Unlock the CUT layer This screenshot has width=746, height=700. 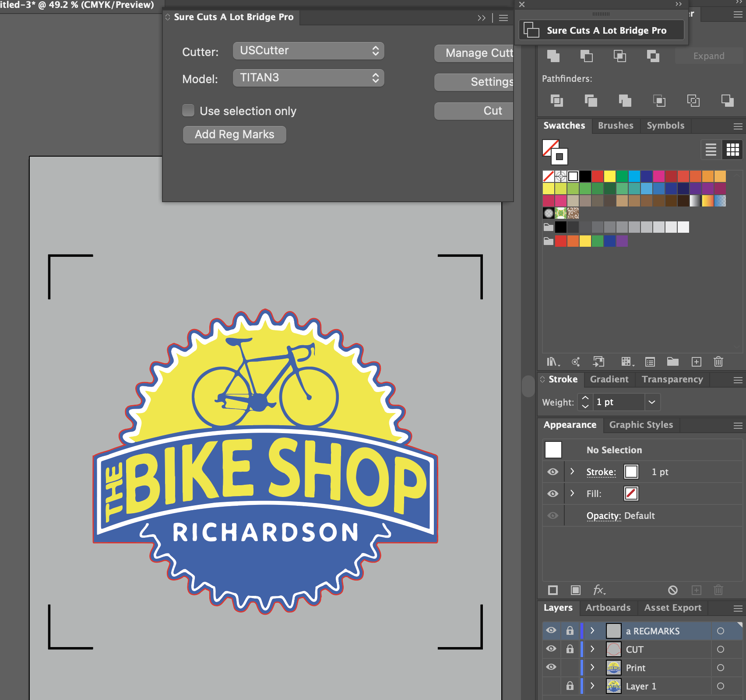[x=570, y=649]
